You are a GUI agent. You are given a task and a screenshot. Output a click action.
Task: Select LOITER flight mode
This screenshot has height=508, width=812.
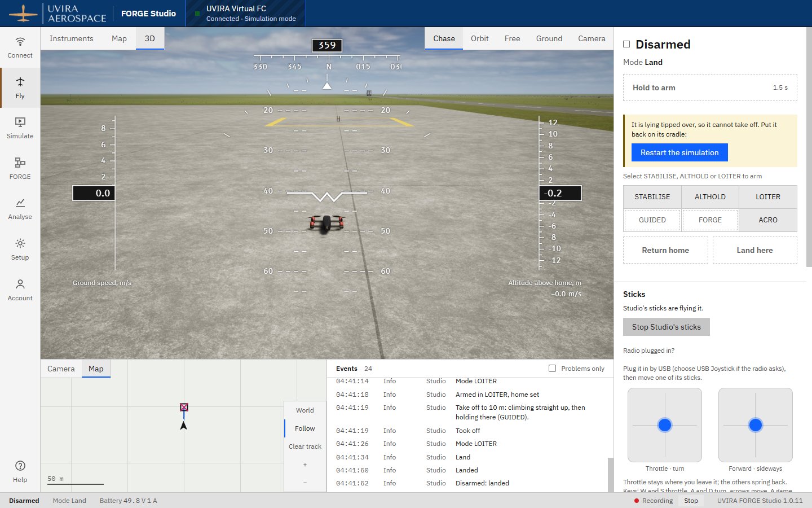(x=767, y=197)
